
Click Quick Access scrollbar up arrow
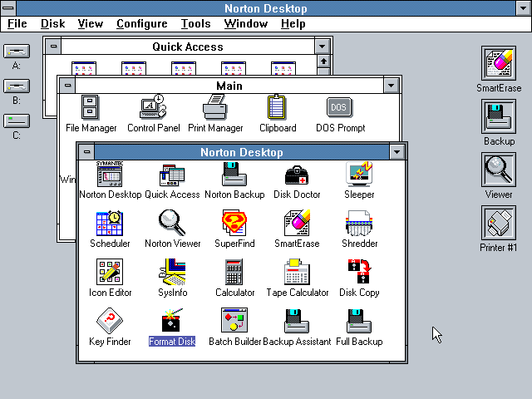point(323,62)
